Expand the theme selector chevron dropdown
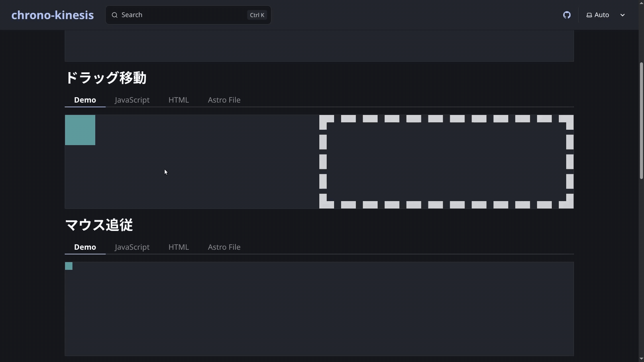 (x=623, y=15)
